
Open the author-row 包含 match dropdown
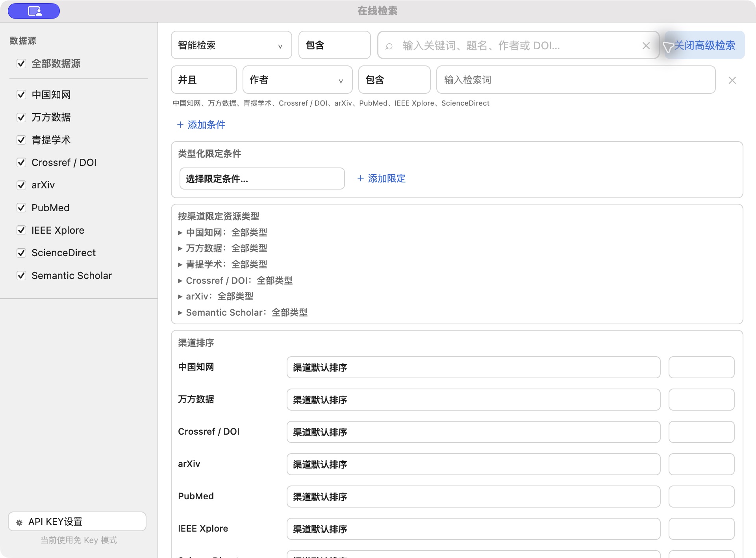(x=395, y=80)
